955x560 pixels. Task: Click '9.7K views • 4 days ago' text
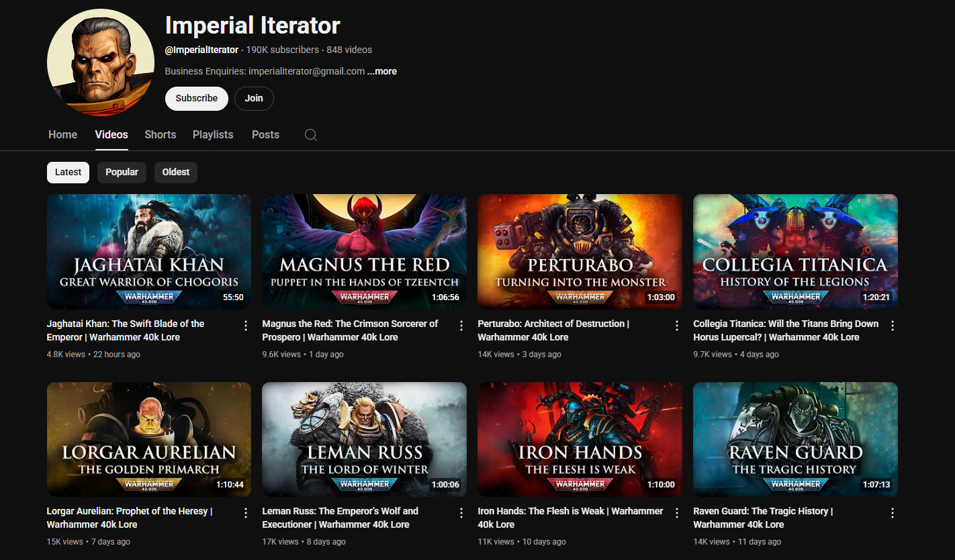click(736, 355)
